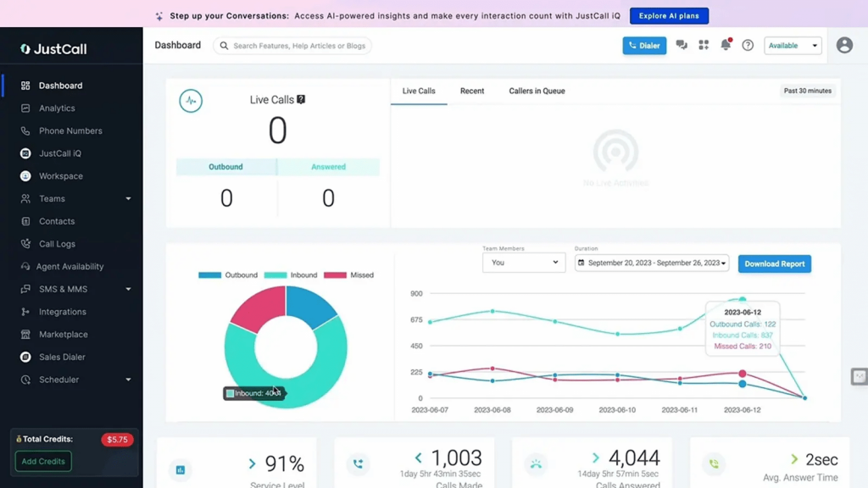Click the Live Calls info tooltip icon
The image size is (868, 488).
pyautogui.click(x=301, y=100)
